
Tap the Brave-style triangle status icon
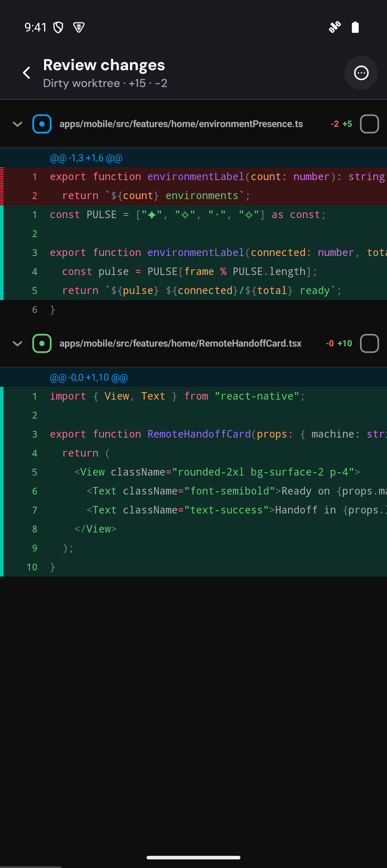(x=78, y=27)
